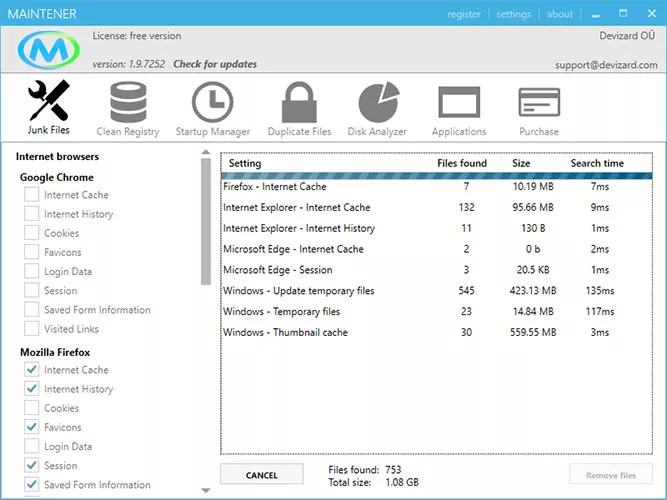This screenshot has height=500, width=667.
Task: Open the settings menu item
Action: pyautogui.click(x=513, y=14)
